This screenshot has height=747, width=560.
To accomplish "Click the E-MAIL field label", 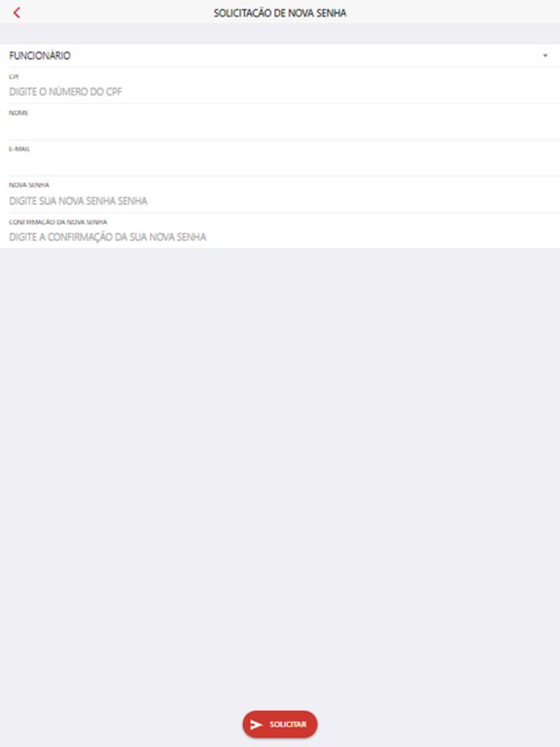I will coord(19,149).
